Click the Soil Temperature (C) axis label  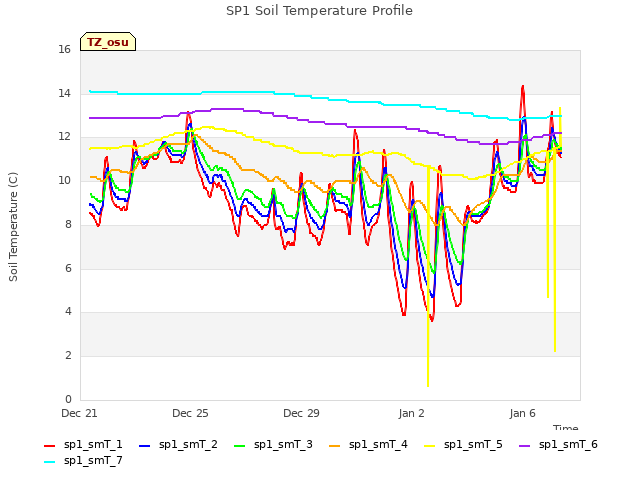[x=13, y=227]
